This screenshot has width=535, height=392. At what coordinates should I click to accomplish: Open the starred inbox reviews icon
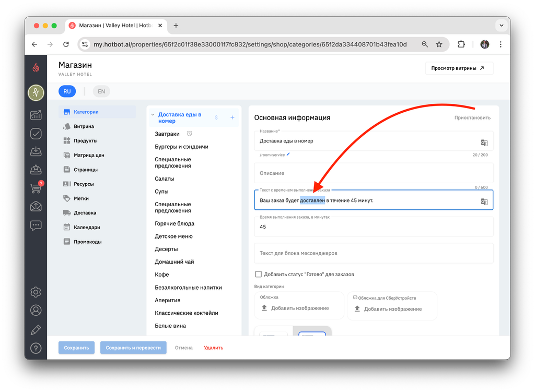[36, 170]
